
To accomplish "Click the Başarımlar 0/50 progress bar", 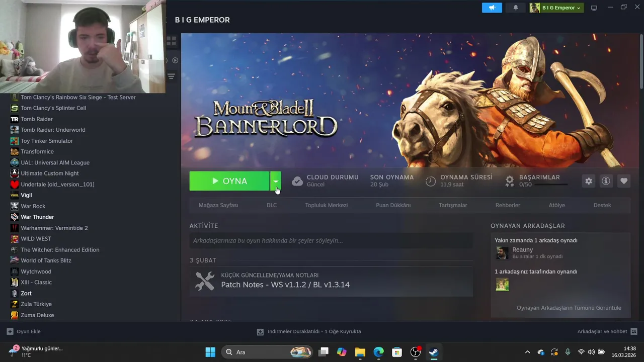I will [551, 185].
